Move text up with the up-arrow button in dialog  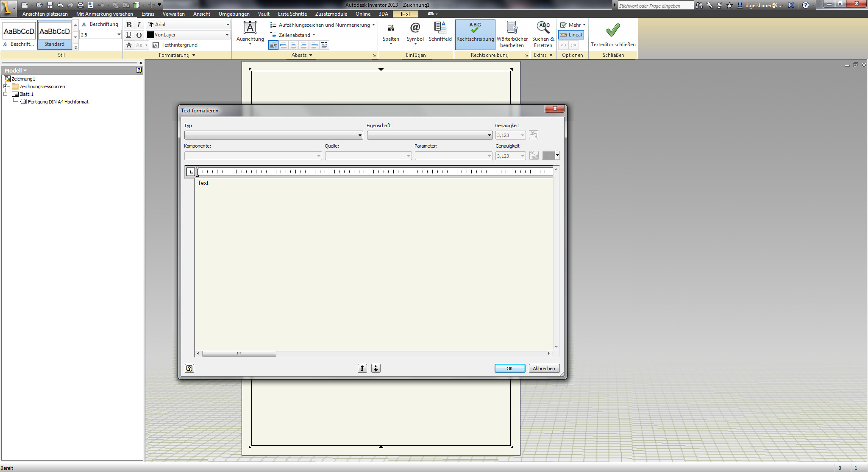click(x=362, y=368)
